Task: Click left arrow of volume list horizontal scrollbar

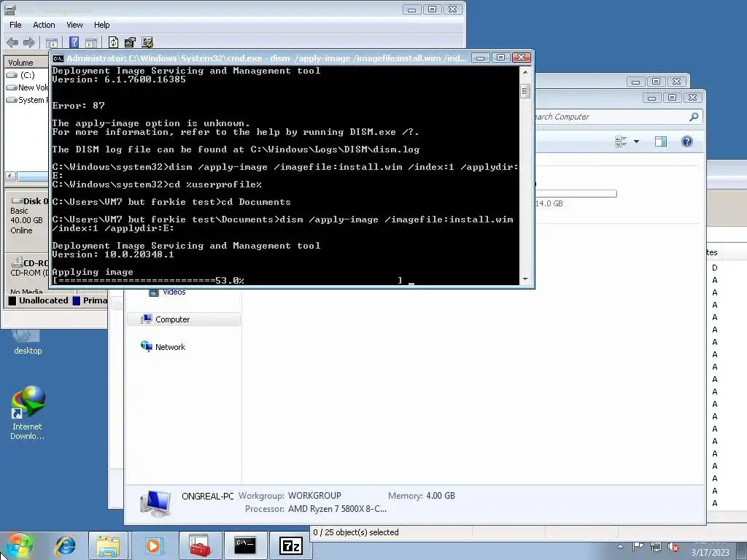Action: tap(10, 176)
